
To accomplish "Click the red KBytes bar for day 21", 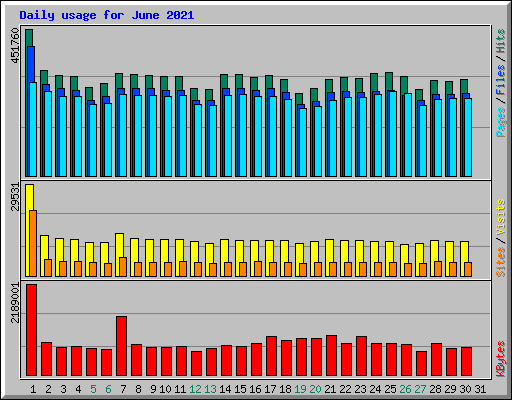I will [x=332, y=355].
